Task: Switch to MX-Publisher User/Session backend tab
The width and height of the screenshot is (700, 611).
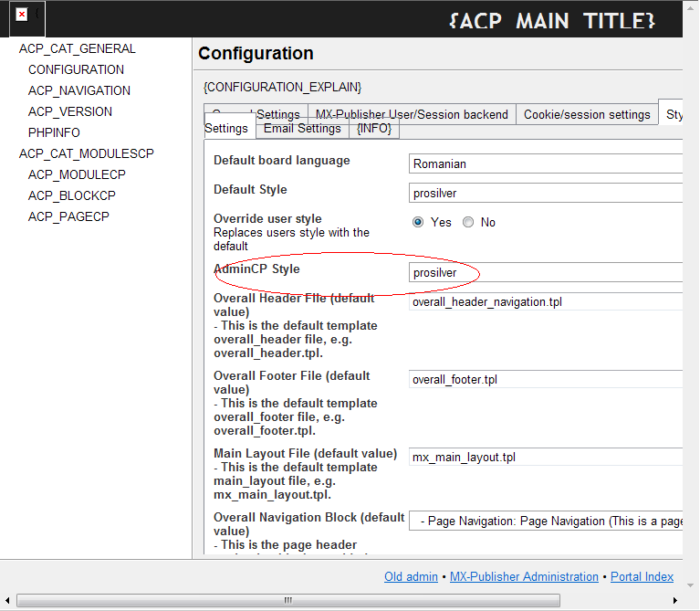Action: point(412,114)
